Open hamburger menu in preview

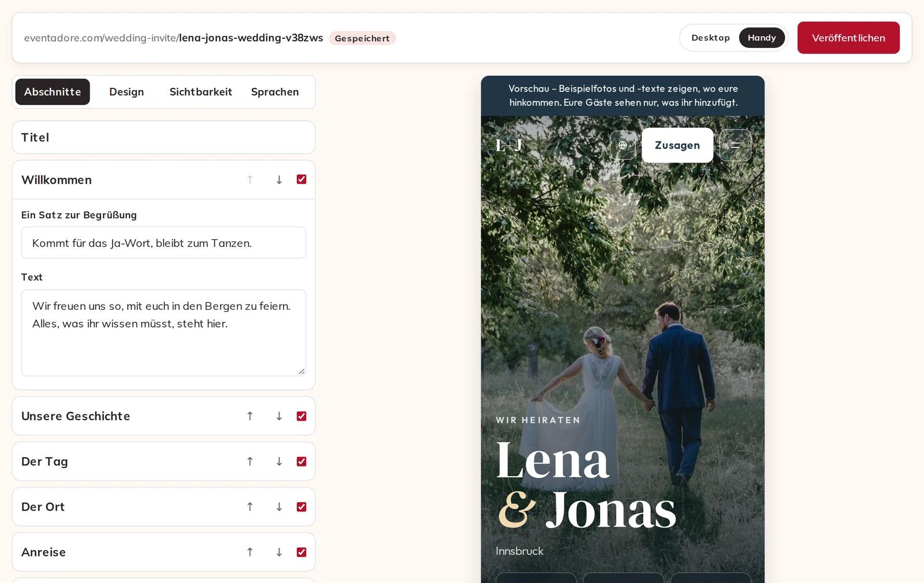pos(735,145)
